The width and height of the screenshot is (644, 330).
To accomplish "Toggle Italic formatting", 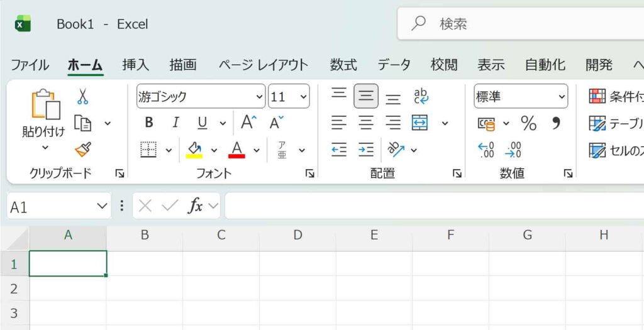I will (176, 123).
